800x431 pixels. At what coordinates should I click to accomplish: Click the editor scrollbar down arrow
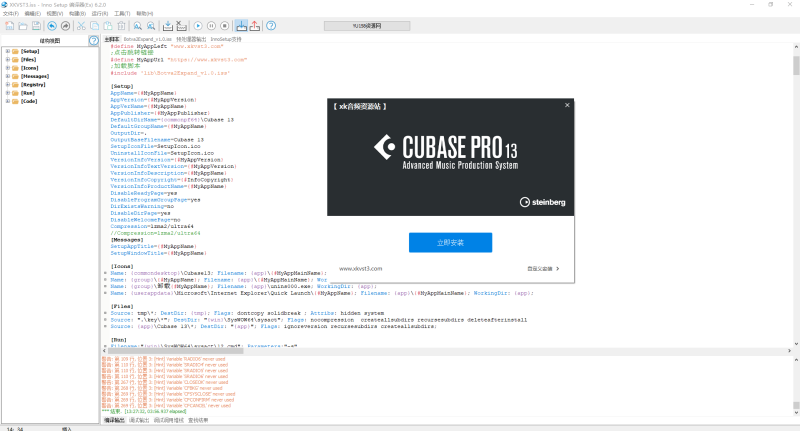pos(796,344)
